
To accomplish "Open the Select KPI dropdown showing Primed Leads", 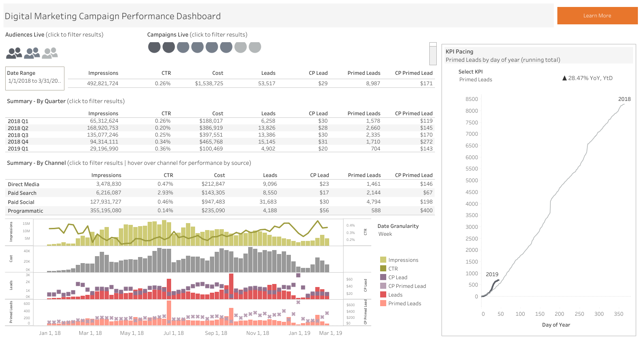I will (x=476, y=80).
